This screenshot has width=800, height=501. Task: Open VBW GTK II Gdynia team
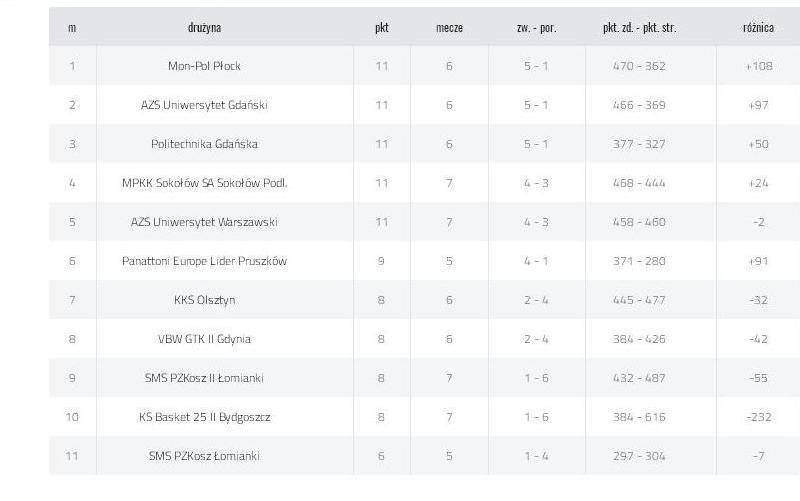click(204, 339)
